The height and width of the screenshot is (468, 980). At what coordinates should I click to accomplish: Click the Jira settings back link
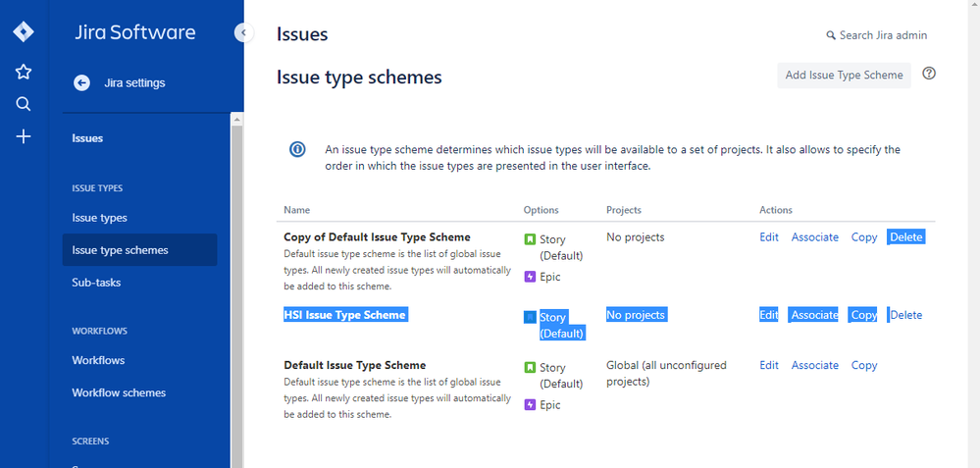(x=134, y=83)
